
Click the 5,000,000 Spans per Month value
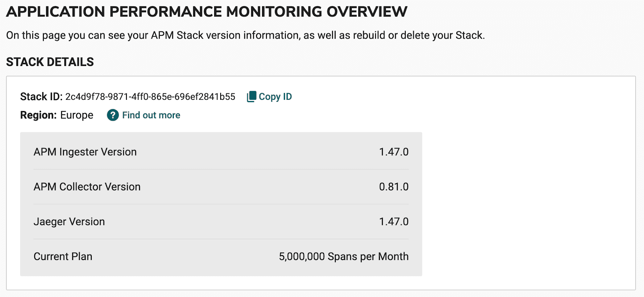[344, 256]
